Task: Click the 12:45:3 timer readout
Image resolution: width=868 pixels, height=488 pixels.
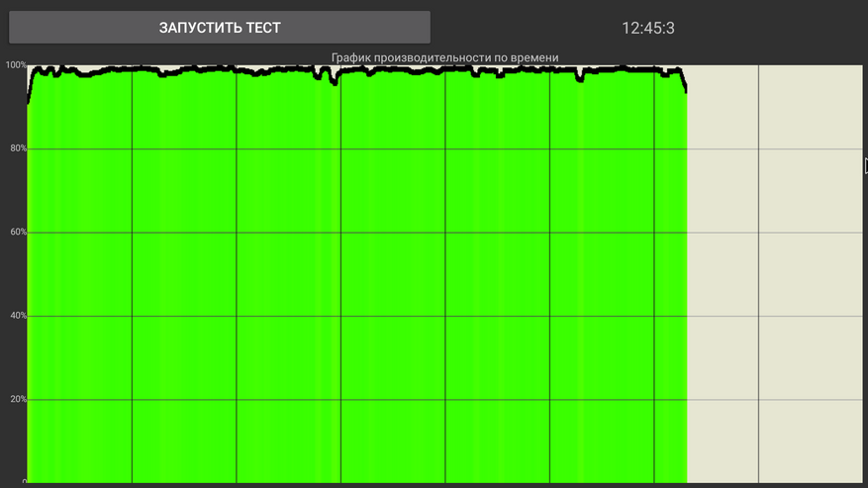Action: click(x=647, y=29)
